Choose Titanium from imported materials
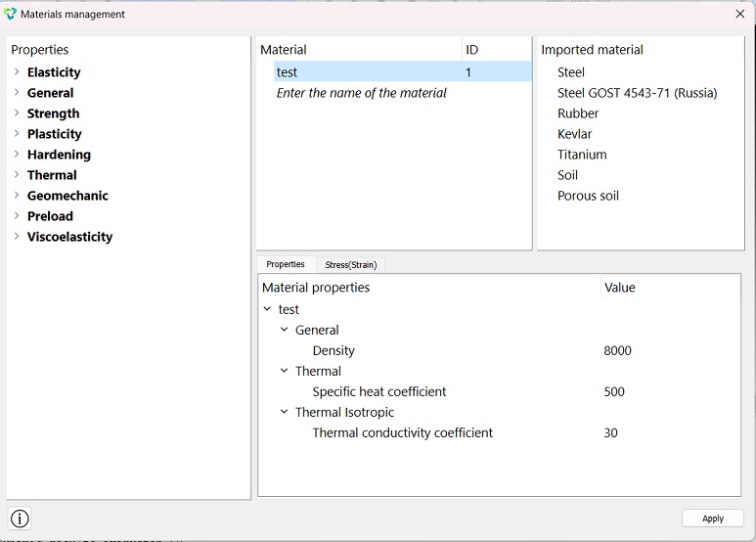The image size is (756, 542). [x=582, y=155]
